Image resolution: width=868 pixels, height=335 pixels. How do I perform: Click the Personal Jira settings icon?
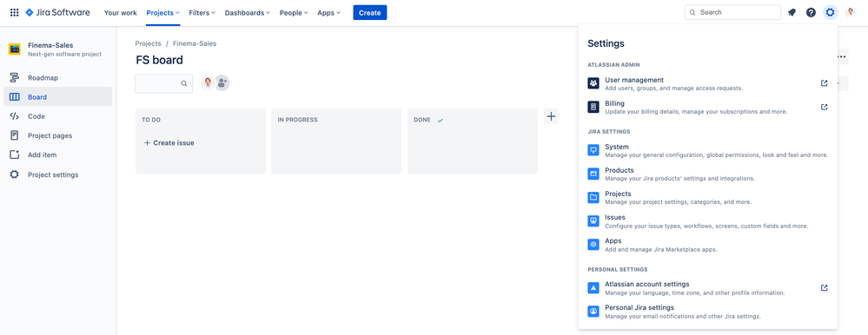point(593,312)
